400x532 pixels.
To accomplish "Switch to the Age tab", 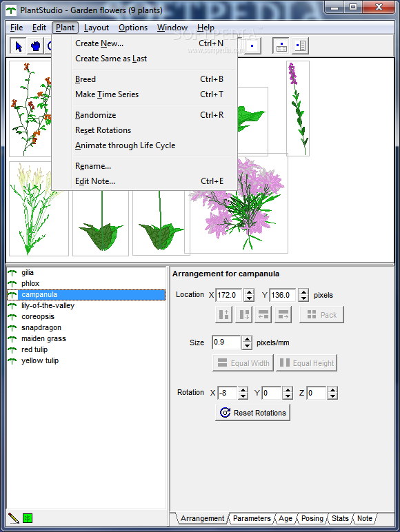I will coord(286,518).
